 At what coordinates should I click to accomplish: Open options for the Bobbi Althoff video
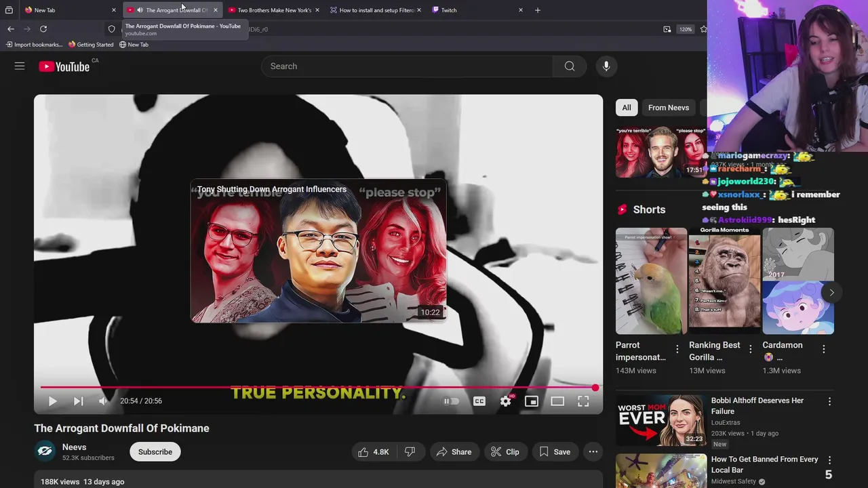pyautogui.click(x=829, y=402)
